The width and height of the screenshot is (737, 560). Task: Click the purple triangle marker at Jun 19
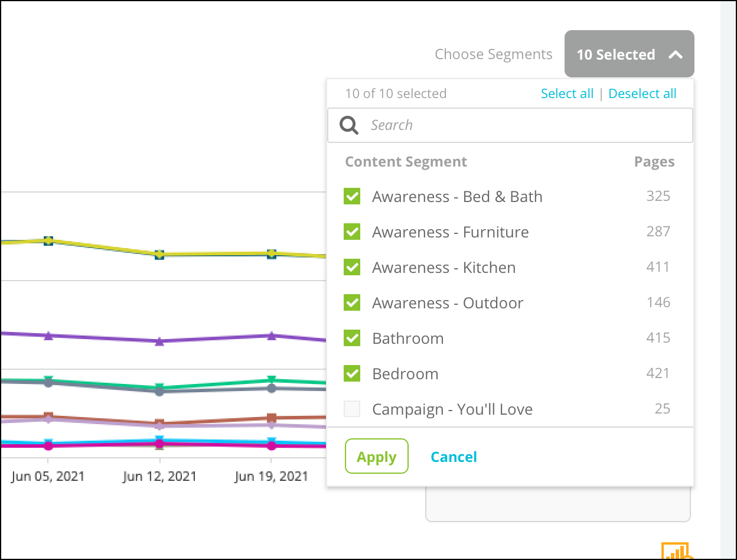271,336
